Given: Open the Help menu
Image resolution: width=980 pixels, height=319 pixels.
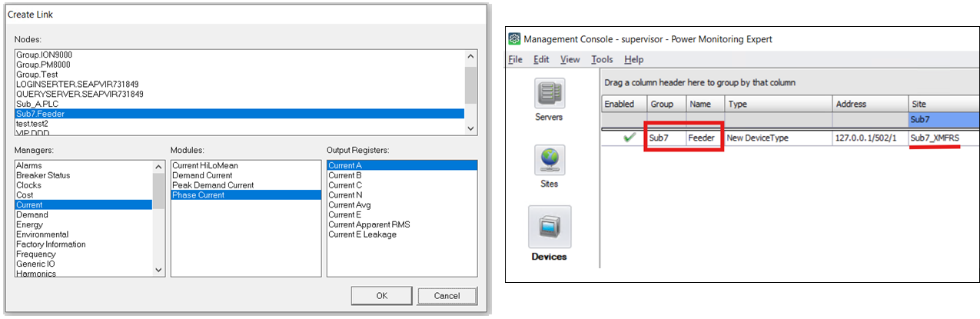Looking at the screenshot, I should 633,59.
